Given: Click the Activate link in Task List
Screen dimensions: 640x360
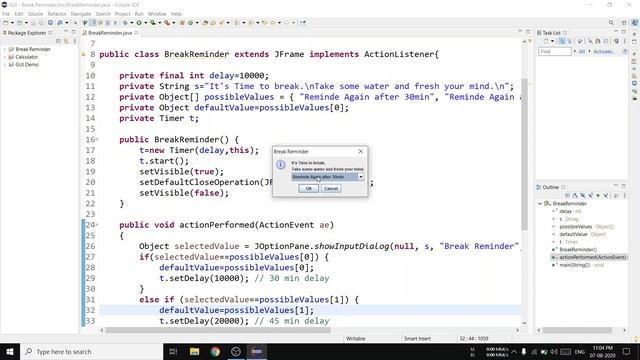Looking at the screenshot, I should coord(603,51).
